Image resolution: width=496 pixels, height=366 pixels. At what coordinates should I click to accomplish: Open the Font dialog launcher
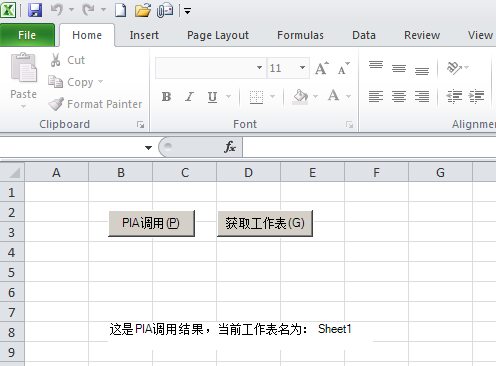349,125
